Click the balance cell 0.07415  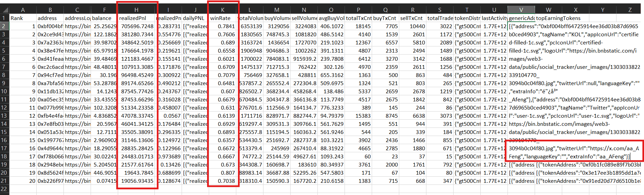[x=104, y=181]
